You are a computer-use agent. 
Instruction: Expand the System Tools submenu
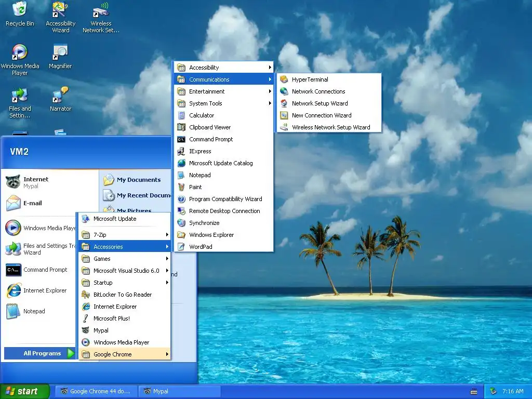223,103
